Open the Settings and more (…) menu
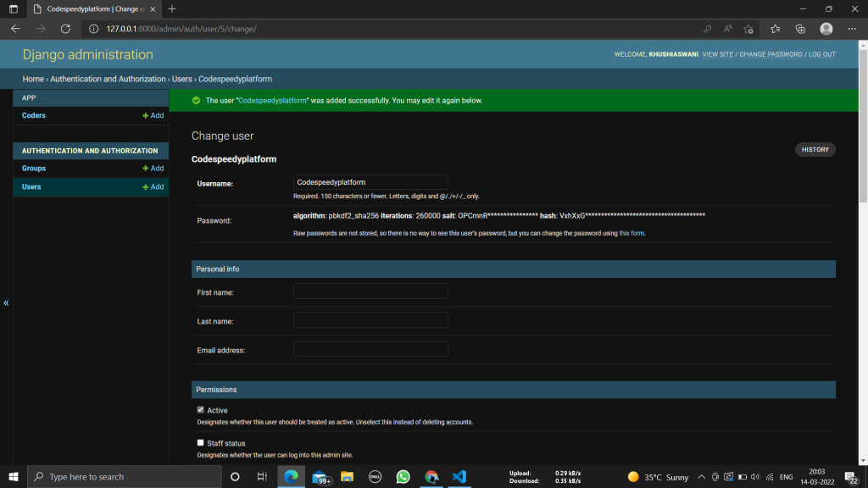The height and width of the screenshot is (488, 868). pyautogui.click(x=852, y=28)
